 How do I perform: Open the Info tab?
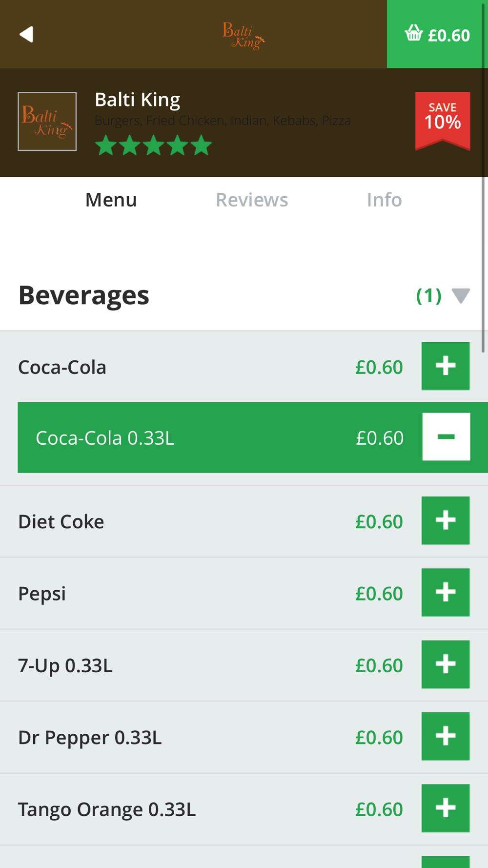point(385,200)
